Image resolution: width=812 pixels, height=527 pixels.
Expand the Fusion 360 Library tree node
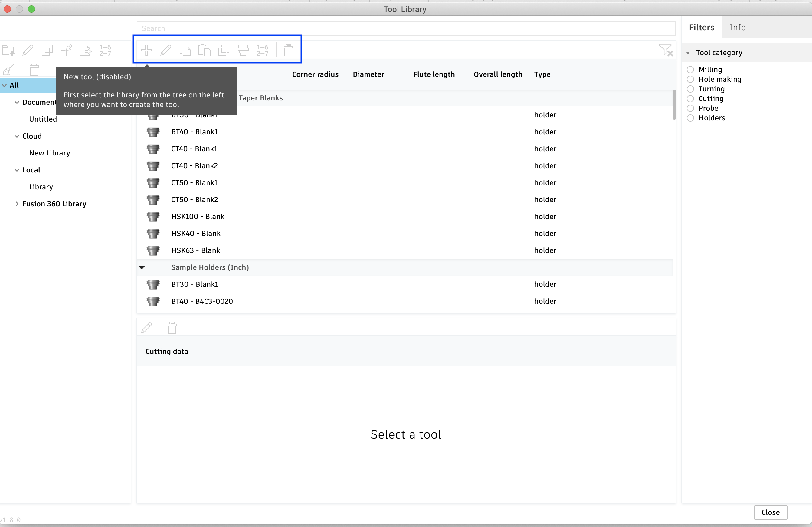[17, 204]
